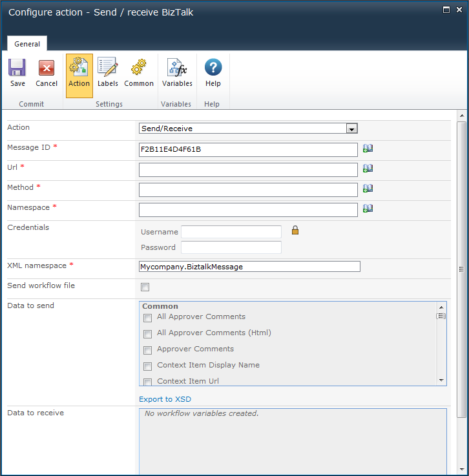Click the main scrollbar down arrow
469x476 pixels.
[462, 470]
